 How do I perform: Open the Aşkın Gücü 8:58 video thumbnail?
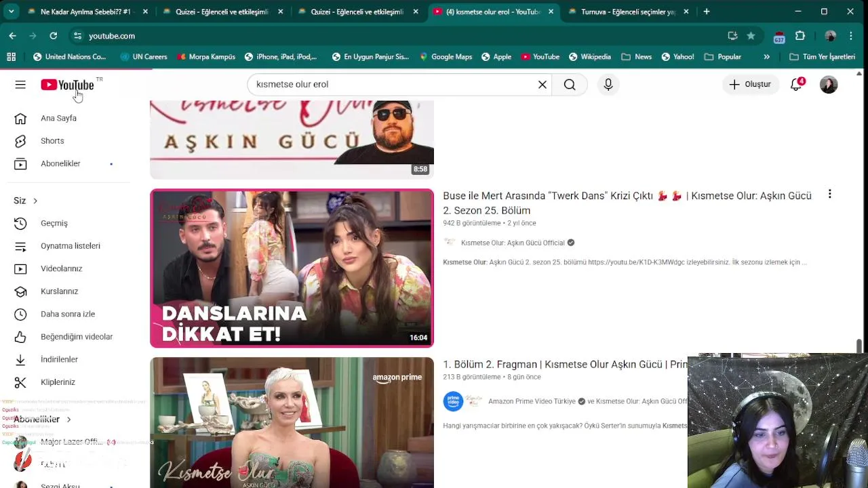tap(292, 140)
